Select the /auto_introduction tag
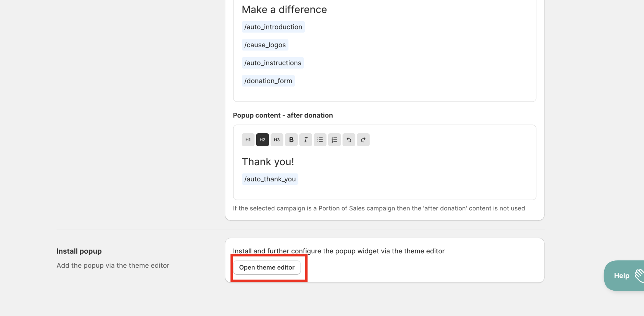The height and width of the screenshot is (316, 644). coord(273,27)
